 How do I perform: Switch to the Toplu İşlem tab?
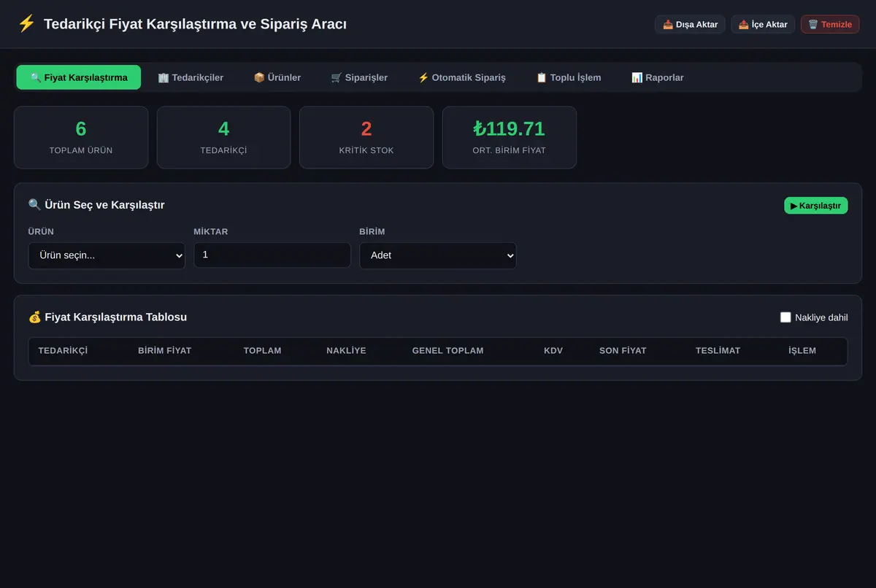click(x=569, y=77)
